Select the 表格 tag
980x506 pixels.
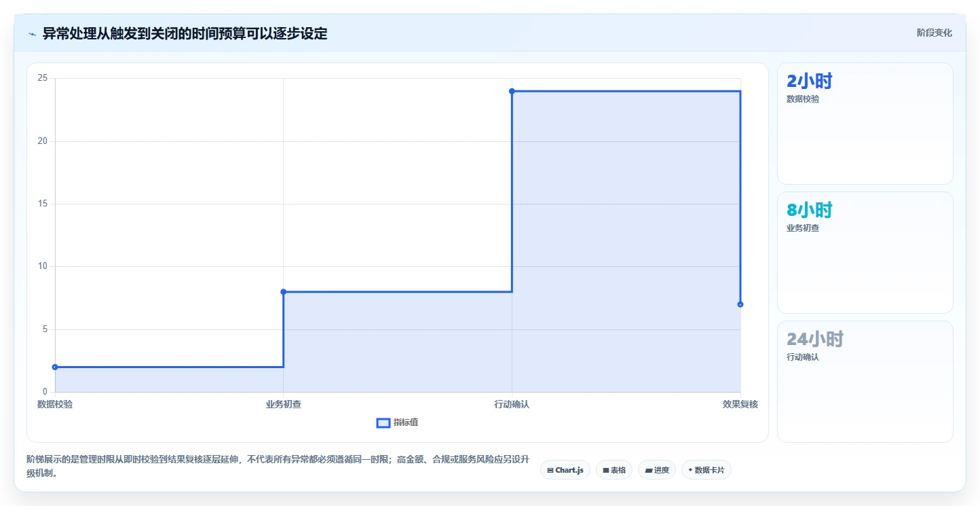(614, 470)
